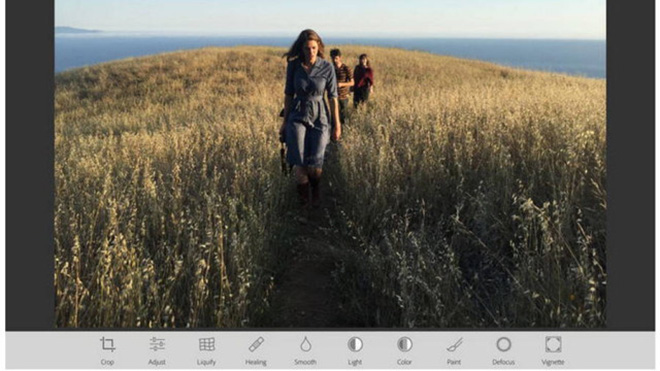
Task: Tap the 'Crop' text label
Action: (107, 362)
